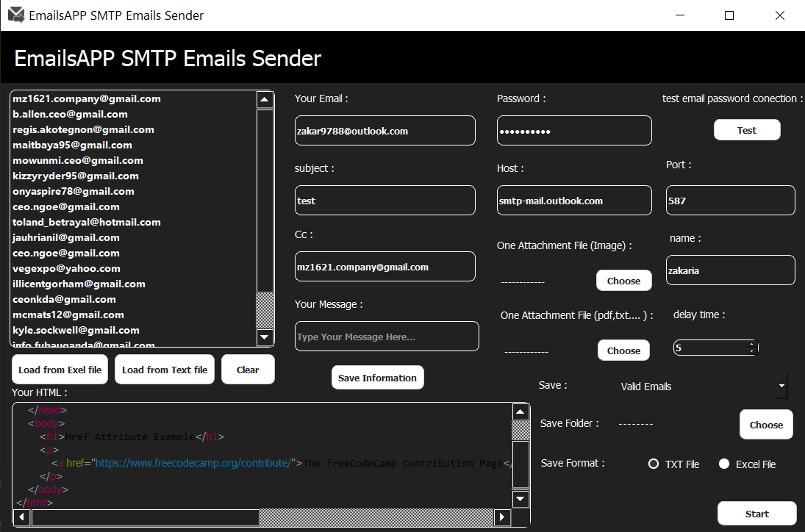The height and width of the screenshot is (532, 805).
Task: Choose a save folder
Action: pyautogui.click(x=766, y=424)
